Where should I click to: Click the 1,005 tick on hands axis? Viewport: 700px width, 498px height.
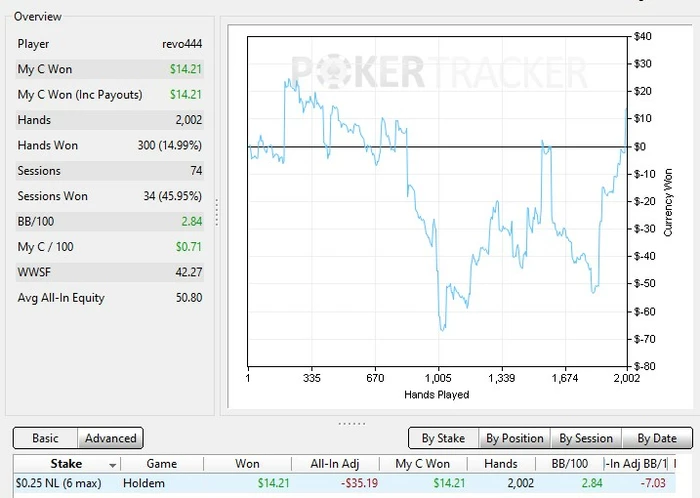438,378
